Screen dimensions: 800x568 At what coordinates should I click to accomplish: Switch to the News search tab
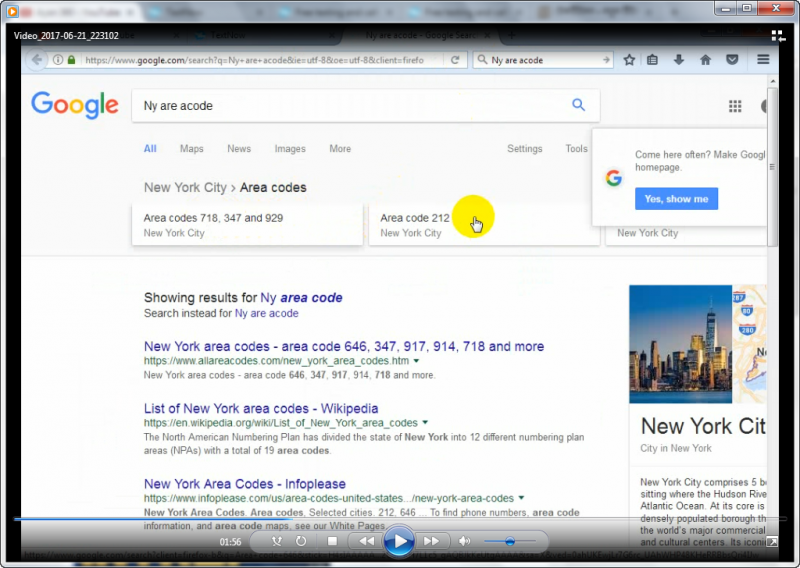[239, 149]
